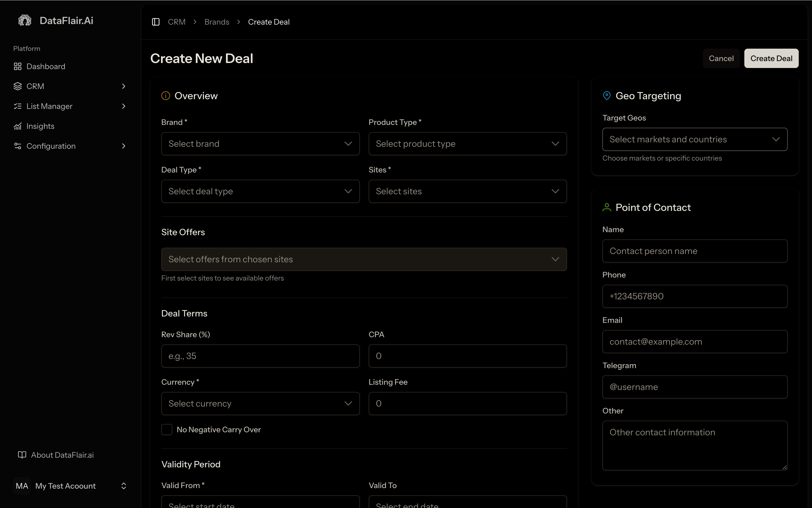812x508 pixels.
Task: Open Dashboard via grid icon
Action: [x=17, y=67]
